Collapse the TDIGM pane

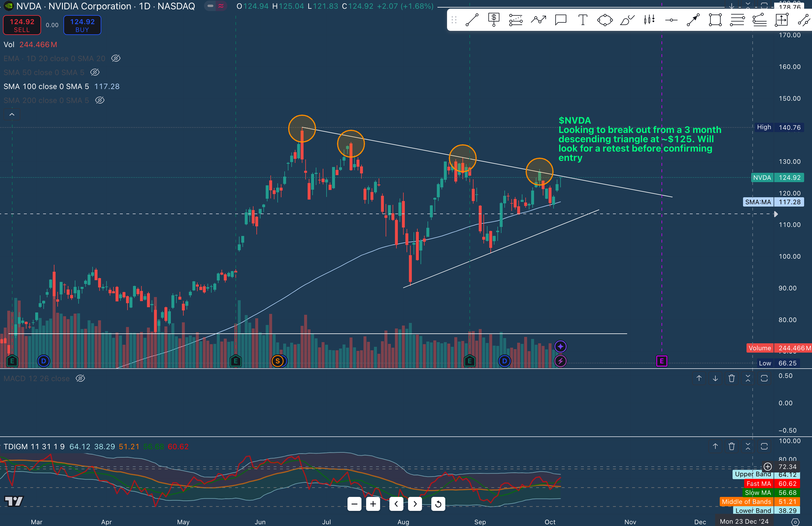click(x=748, y=446)
